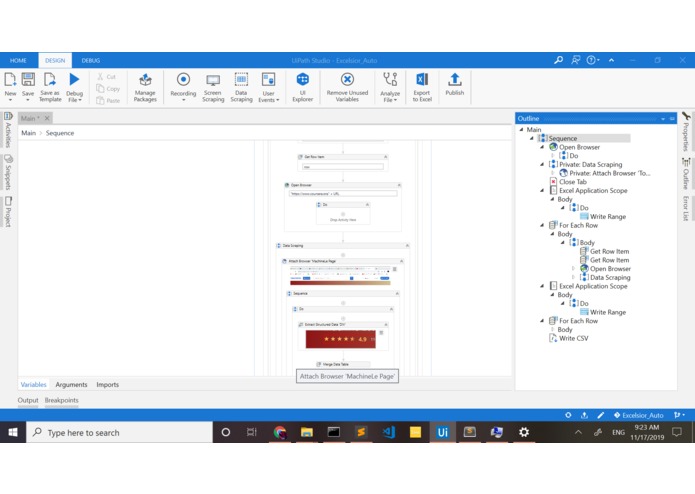Launch Screen Scraping tool

[213, 88]
